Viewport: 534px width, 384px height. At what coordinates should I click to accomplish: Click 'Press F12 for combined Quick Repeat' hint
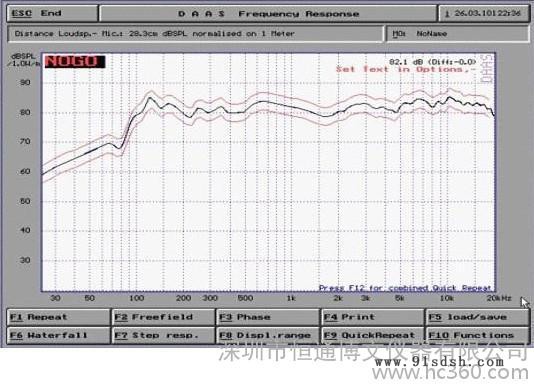(405, 288)
